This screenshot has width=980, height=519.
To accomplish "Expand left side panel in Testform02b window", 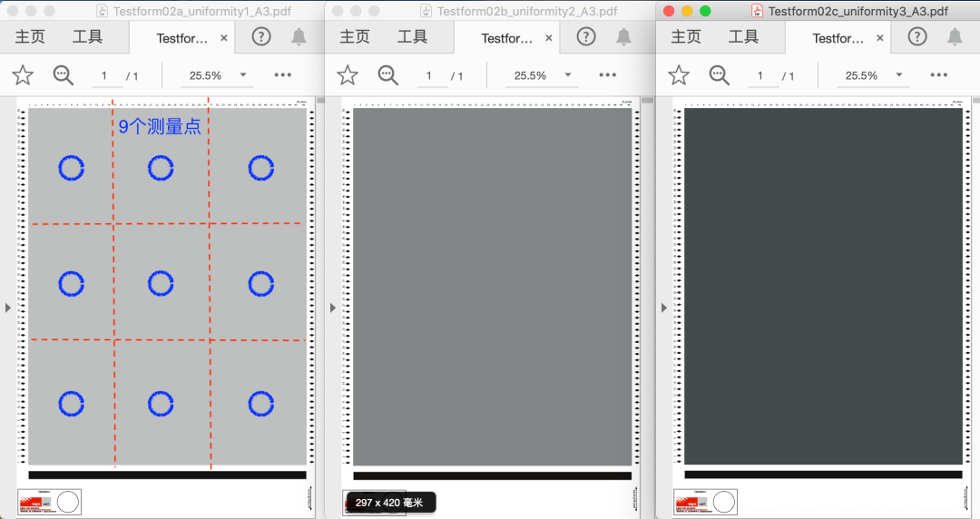I will pos(333,308).
